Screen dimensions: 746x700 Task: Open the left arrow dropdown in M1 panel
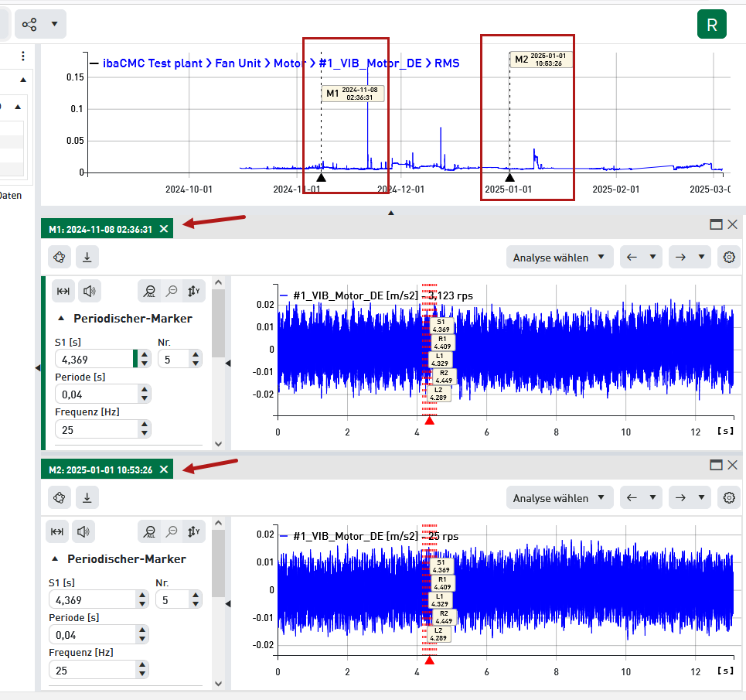(653, 258)
